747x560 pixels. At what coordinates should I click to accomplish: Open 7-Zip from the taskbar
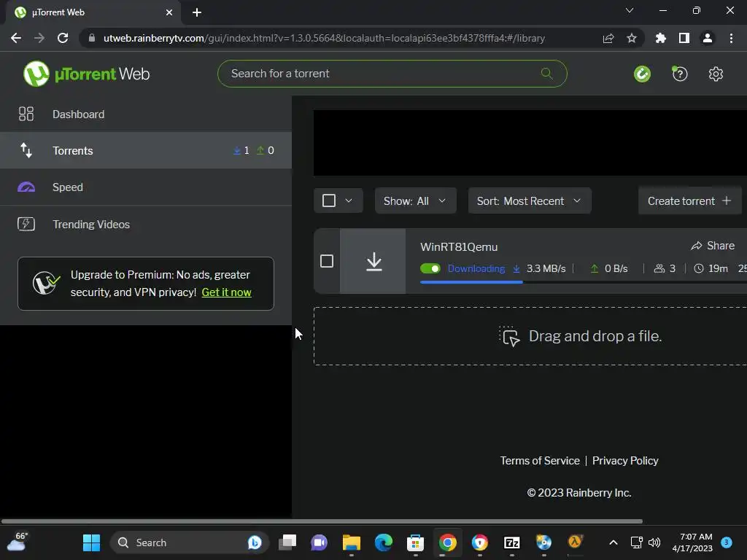click(x=511, y=542)
